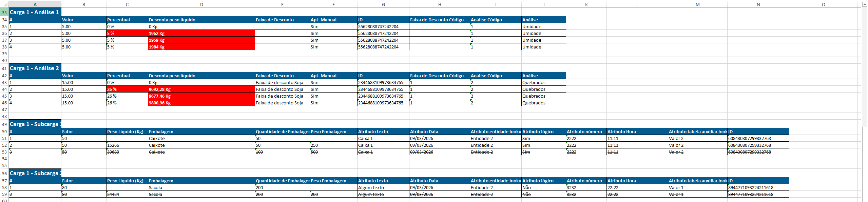Click the Subcarga title cell in row 56
The image size is (868, 202).
click(x=35, y=173)
